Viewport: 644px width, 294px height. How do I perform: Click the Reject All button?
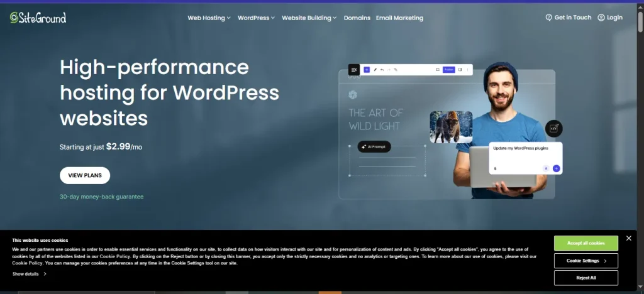[x=586, y=278]
